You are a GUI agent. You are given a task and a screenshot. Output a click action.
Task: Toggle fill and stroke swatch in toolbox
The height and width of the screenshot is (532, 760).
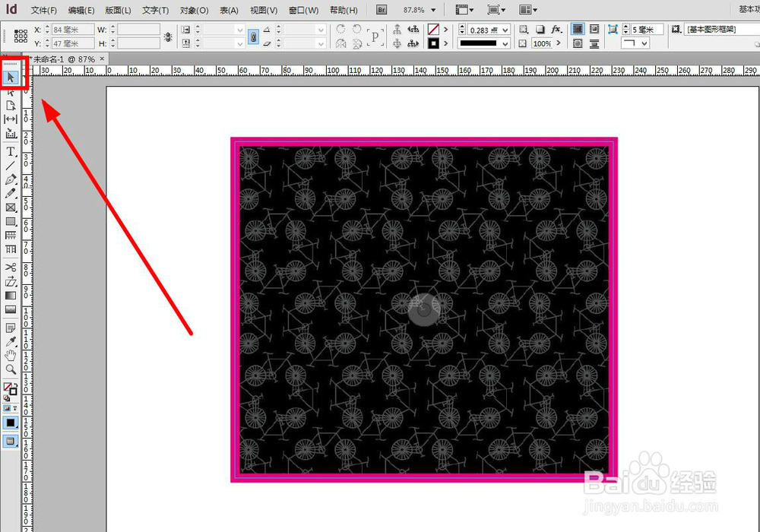[10, 389]
